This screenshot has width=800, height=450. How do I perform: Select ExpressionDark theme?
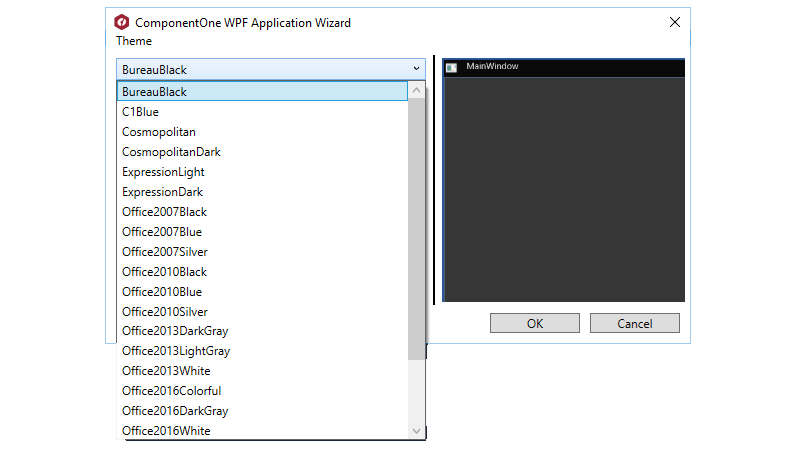click(x=262, y=192)
